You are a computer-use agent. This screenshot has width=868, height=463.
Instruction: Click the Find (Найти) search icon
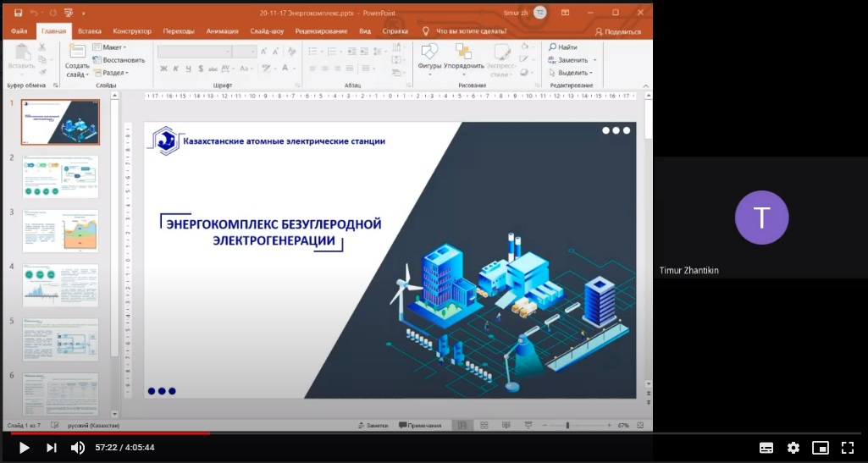[552, 47]
